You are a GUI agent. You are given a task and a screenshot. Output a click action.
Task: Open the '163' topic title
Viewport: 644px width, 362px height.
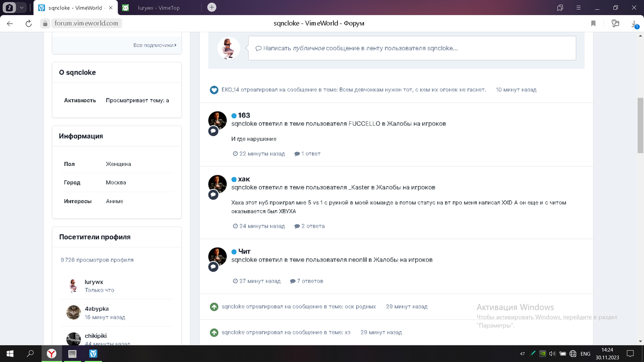click(244, 116)
